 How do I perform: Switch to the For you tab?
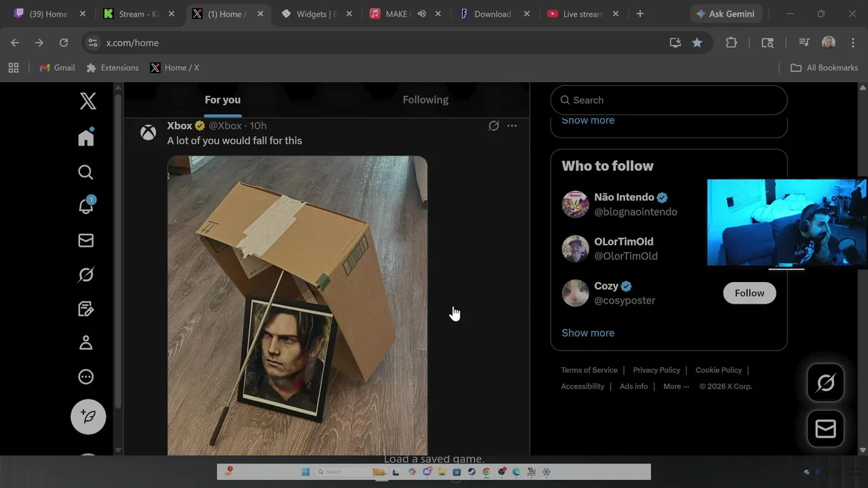coord(222,100)
